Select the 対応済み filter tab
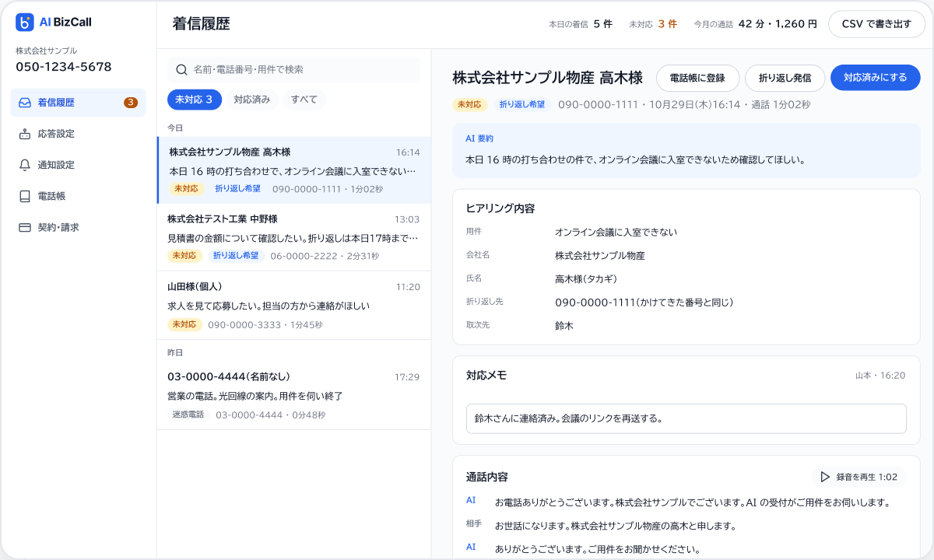This screenshot has height=560, width=934. 252,100
